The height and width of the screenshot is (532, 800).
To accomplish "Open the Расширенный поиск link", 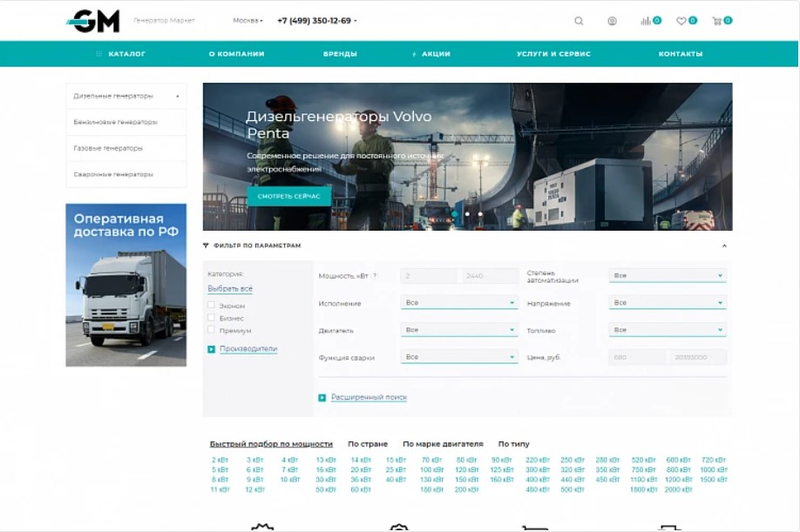I will [x=369, y=397].
